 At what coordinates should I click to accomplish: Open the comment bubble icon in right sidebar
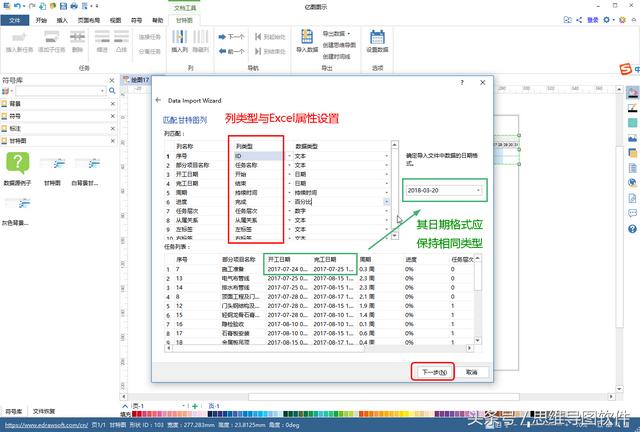tap(632, 213)
